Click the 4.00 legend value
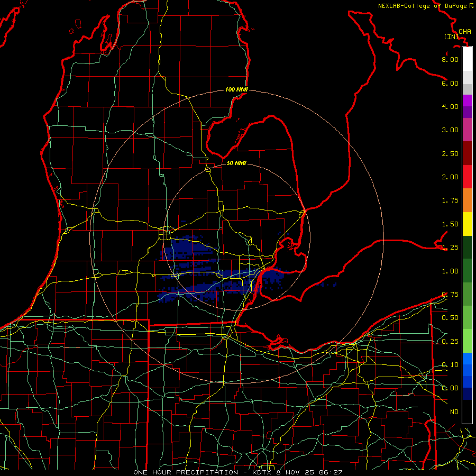 [x=450, y=106]
